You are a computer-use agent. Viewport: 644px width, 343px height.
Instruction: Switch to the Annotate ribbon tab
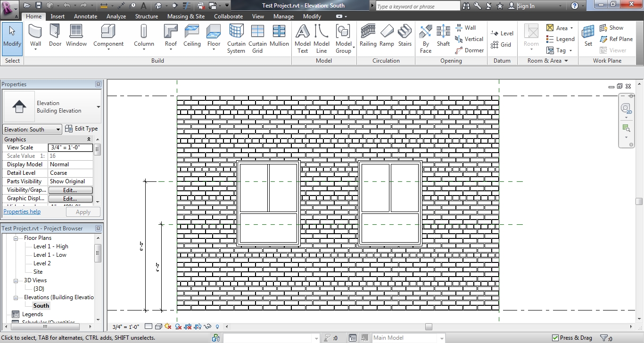[85, 16]
